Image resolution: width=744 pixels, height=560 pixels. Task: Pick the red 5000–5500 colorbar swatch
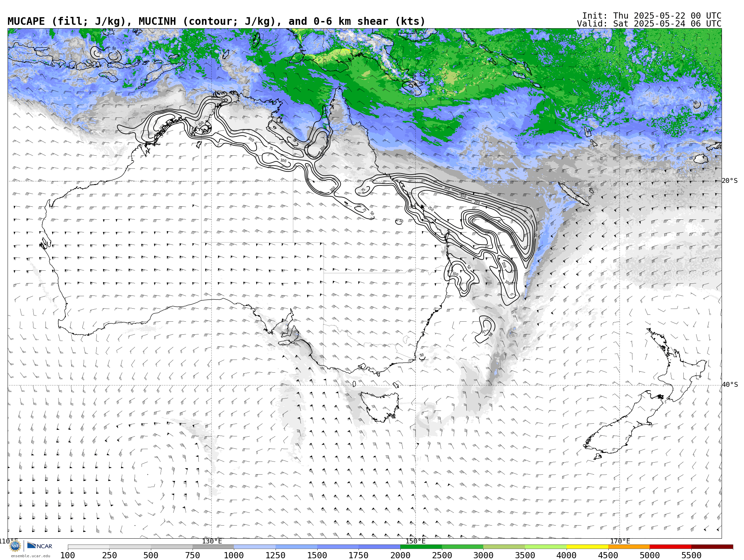(670, 547)
